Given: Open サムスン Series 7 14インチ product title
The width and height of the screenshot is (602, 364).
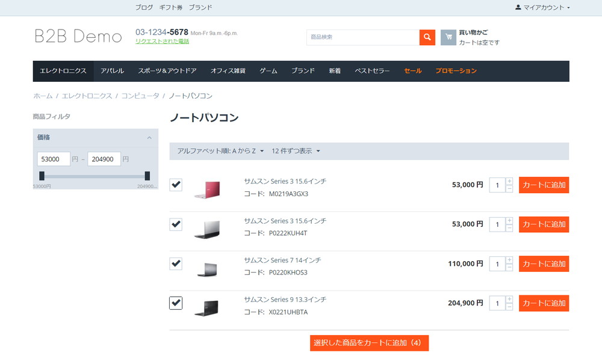Looking at the screenshot, I should [282, 260].
